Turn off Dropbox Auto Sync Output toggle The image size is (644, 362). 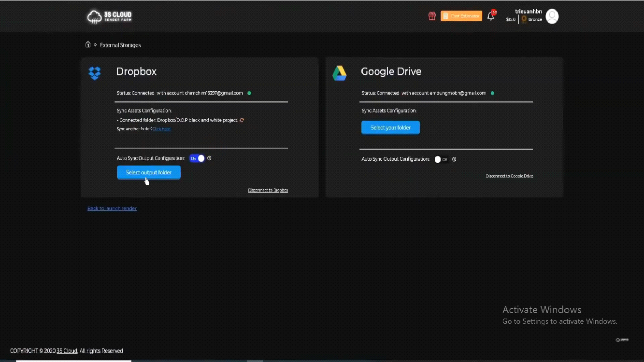(x=197, y=158)
